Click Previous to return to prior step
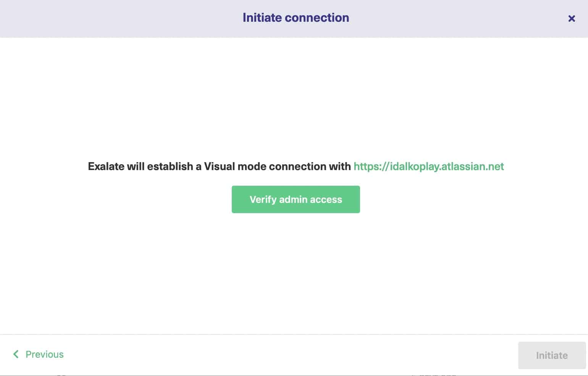 [x=44, y=354]
